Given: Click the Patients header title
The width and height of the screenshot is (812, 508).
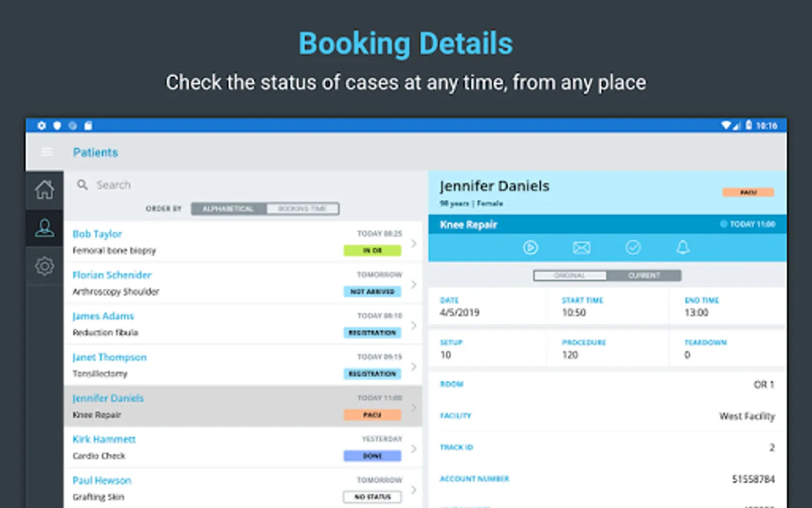Looking at the screenshot, I should 95,152.
